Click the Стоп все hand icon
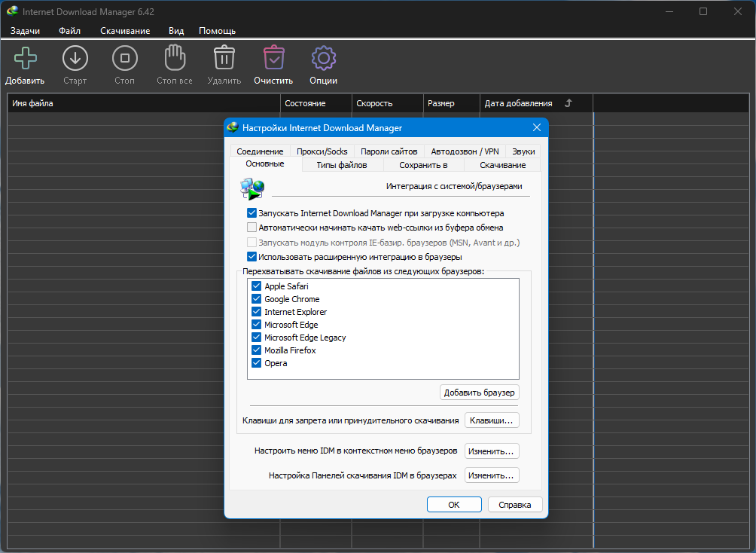 174,59
